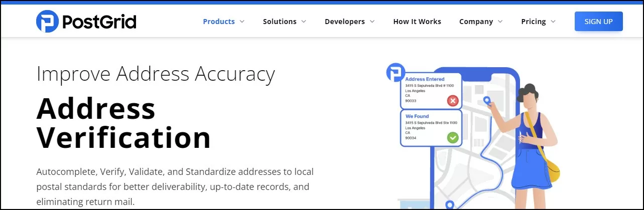Image resolution: width=644 pixels, height=210 pixels.
Task: Click the '3415 S Sepulveda Blvd Ste 1100' text
Action: [x=431, y=123]
